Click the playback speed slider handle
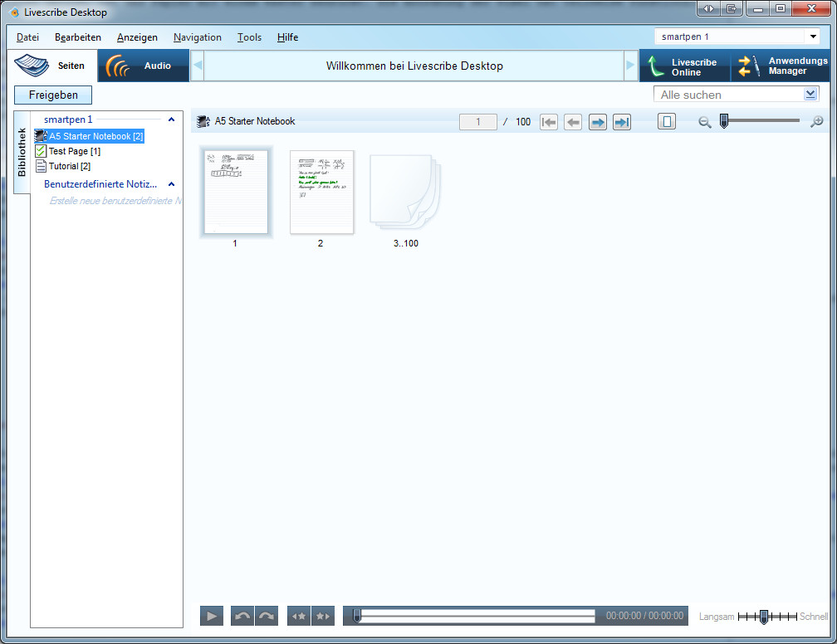The height and width of the screenshot is (644, 837). pyautogui.click(x=764, y=617)
